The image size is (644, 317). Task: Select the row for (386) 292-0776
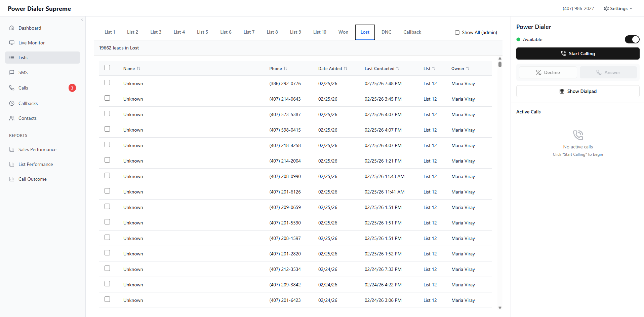(107, 82)
